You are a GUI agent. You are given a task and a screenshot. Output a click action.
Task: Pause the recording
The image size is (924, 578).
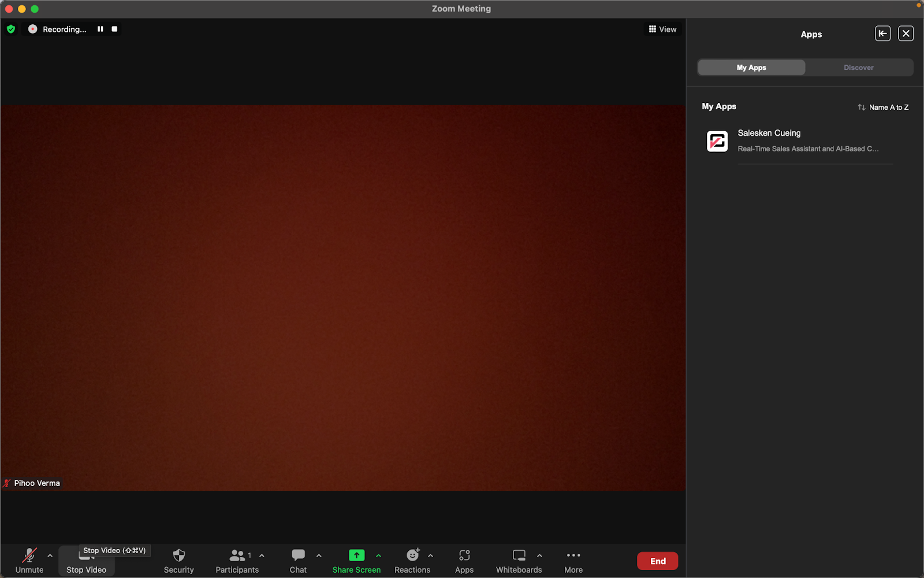pyautogui.click(x=100, y=29)
